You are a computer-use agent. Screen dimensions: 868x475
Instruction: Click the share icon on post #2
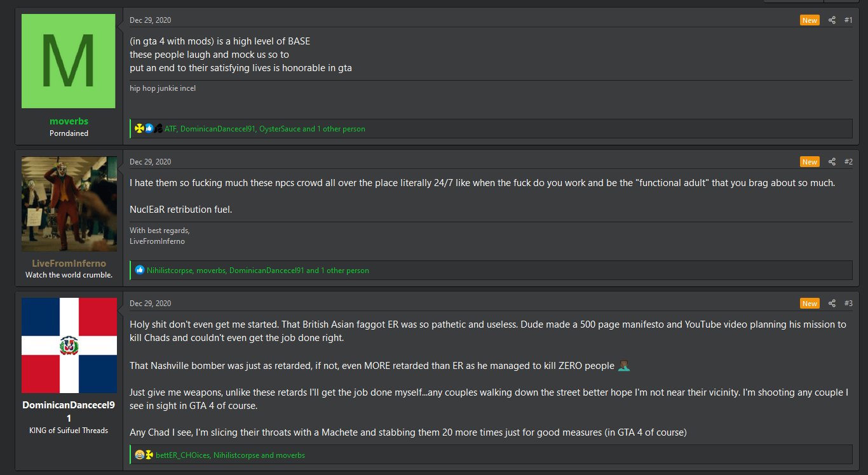click(832, 162)
